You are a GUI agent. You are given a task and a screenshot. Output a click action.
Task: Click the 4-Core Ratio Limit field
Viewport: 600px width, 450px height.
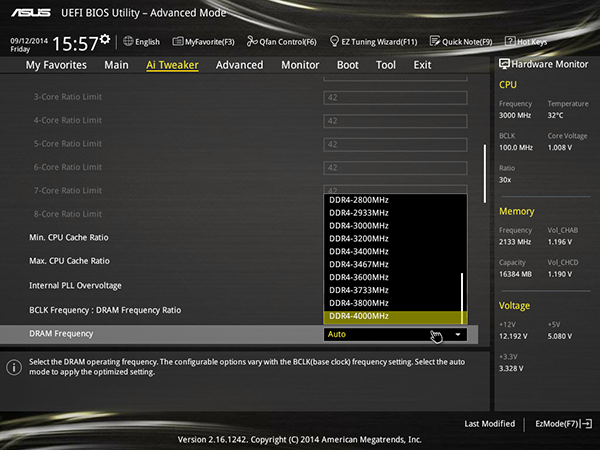395,121
